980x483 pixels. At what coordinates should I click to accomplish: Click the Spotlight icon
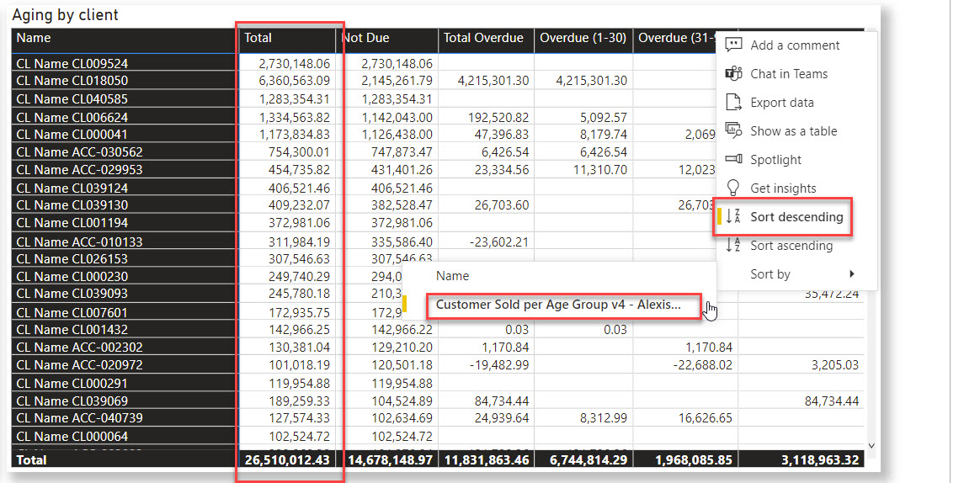(733, 160)
